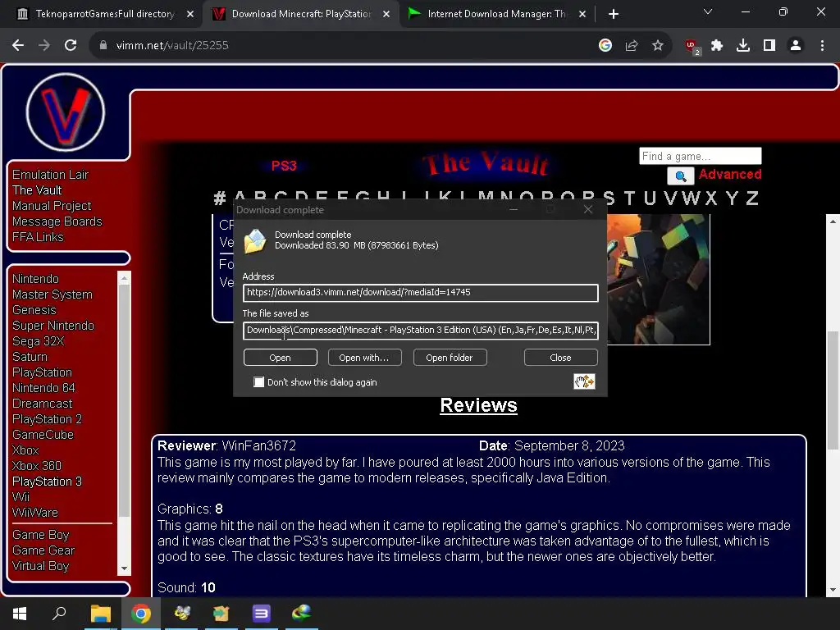The height and width of the screenshot is (630, 840).
Task: Open the Chrome profile avatar
Action: tap(796, 46)
